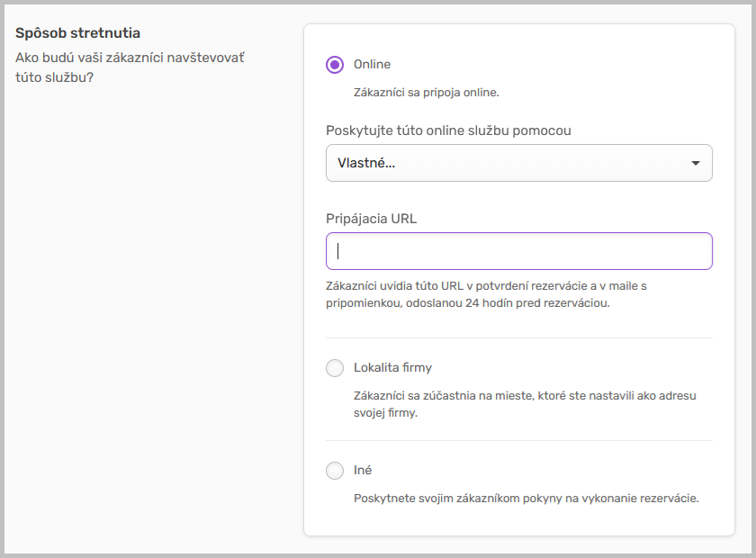Select the Online radio button

click(x=335, y=65)
